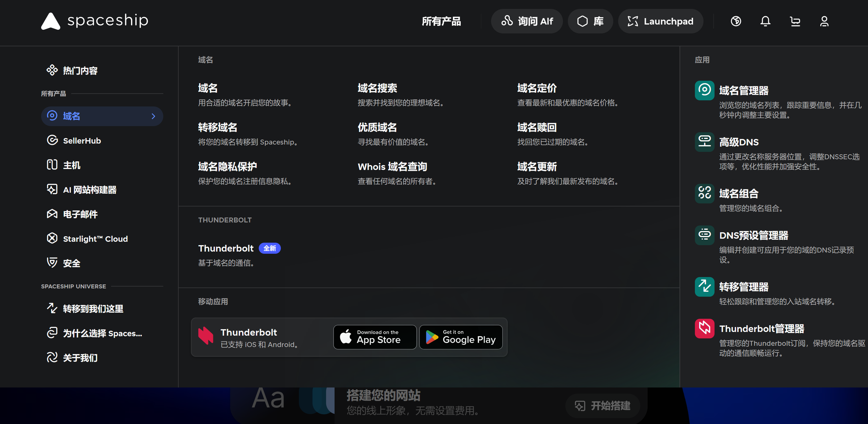Screen dimensions: 868x424
Task: Open the Launchpad button
Action: click(x=661, y=21)
